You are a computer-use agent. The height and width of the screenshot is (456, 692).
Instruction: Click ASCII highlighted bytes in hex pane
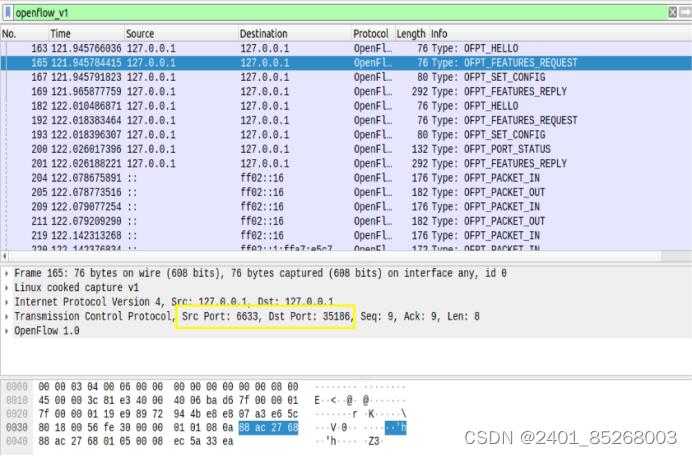396,428
